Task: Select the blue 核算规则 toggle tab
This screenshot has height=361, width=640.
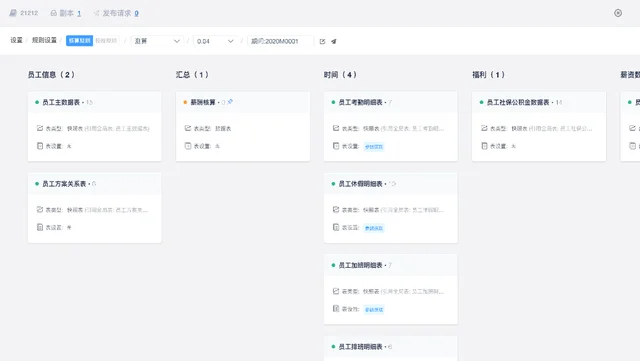Action: (x=80, y=41)
